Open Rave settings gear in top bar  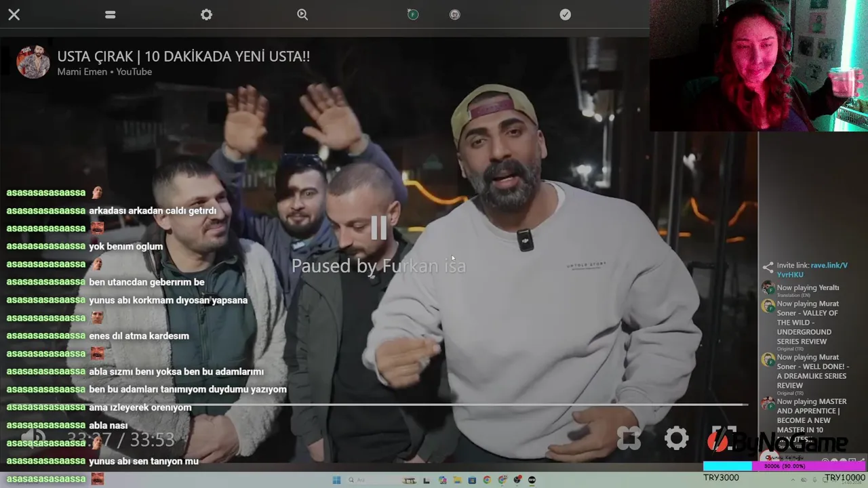206,14
